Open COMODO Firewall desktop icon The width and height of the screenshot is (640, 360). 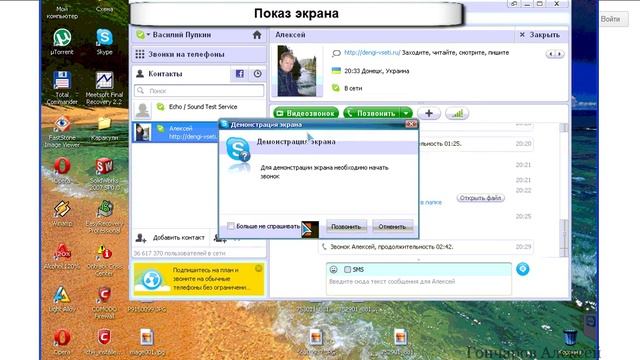point(104,302)
